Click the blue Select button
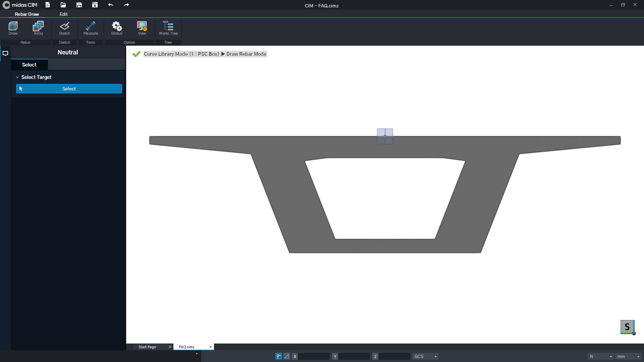The width and height of the screenshot is (644, 362). (x=69, y=89)
